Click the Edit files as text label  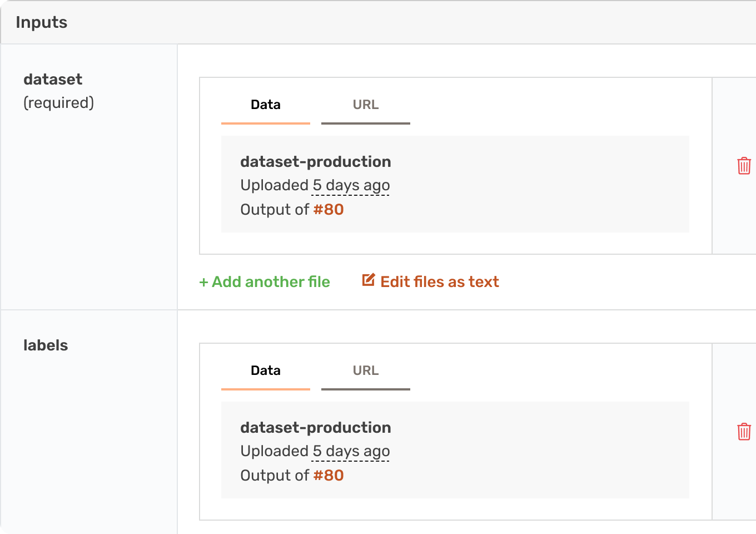(439, 282)
